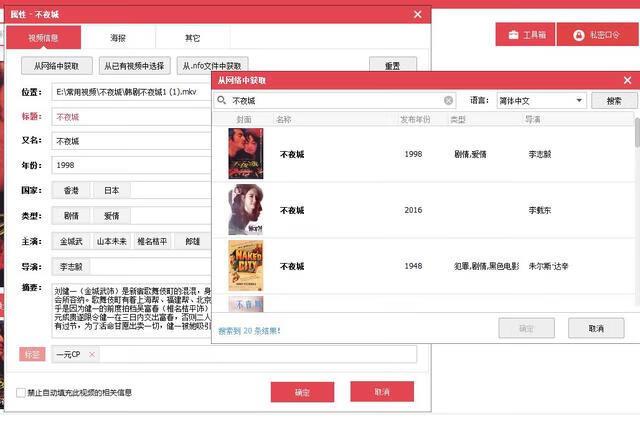Viewport: 640px width, 421px height.
Task: Enable 禁止自动填充此视频的相关信息 checkbox
Action: click(x=22, y=392)
